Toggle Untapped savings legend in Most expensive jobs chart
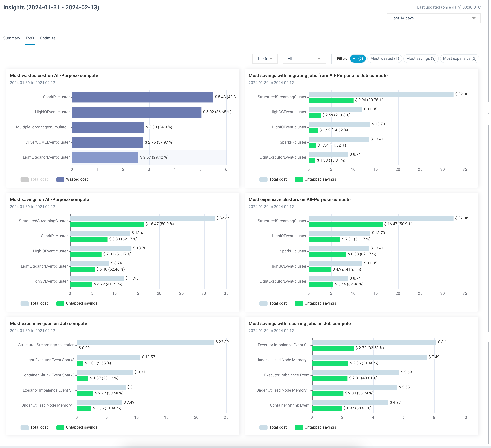This screenshot has width=491, height=448. tap(76, 427)
